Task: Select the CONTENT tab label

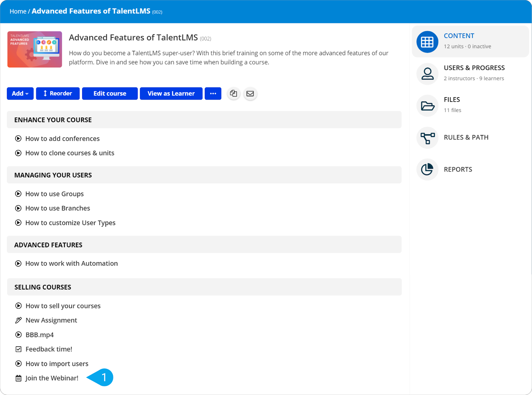Action: 459,36
